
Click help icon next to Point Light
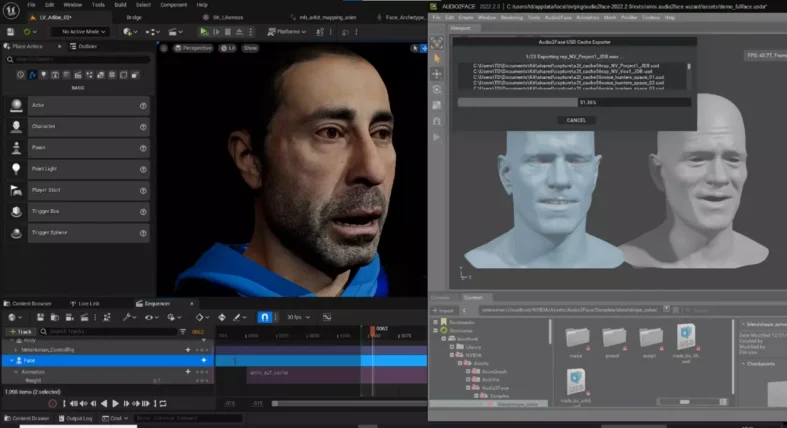point(143,169)
